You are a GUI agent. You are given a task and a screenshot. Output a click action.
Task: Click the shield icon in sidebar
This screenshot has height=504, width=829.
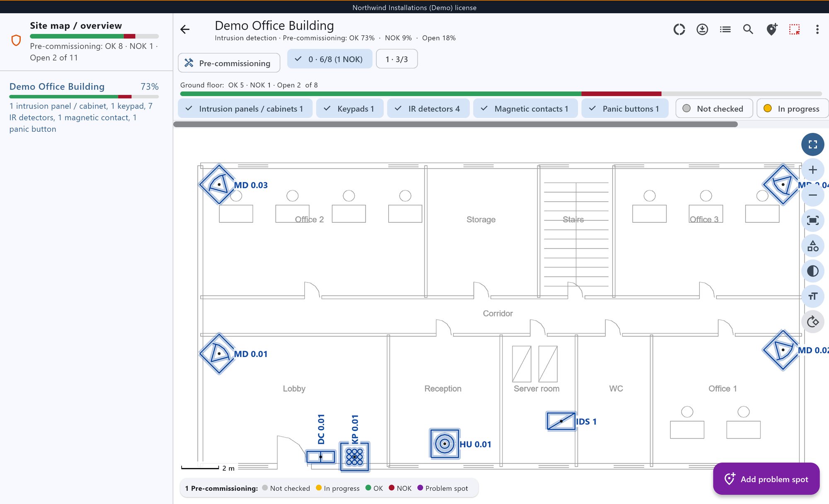tap(16, 40)
